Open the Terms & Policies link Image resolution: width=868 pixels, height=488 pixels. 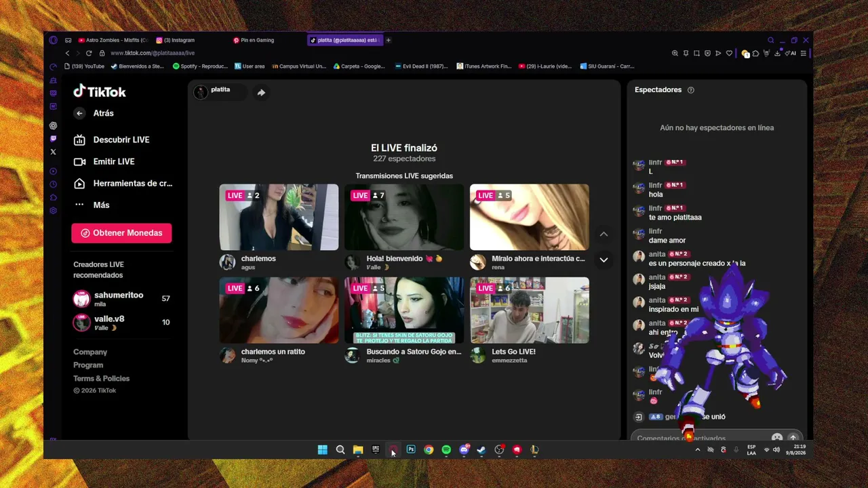[101, 378]
